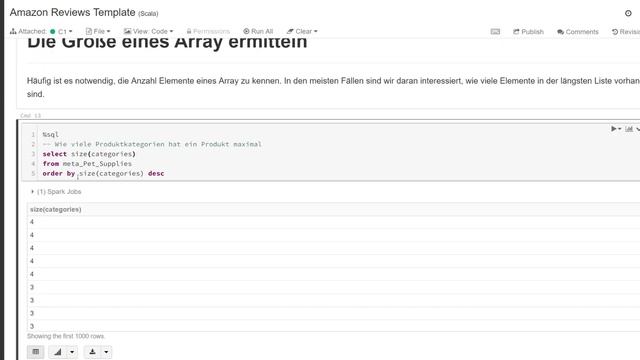Open the keyboard shortcuts icon

(x=495, y=31)
